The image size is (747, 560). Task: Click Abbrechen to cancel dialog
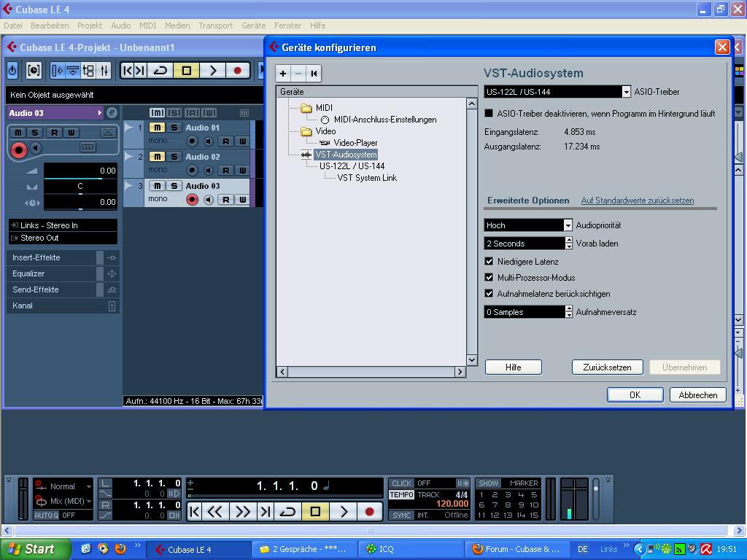point(698,394)
